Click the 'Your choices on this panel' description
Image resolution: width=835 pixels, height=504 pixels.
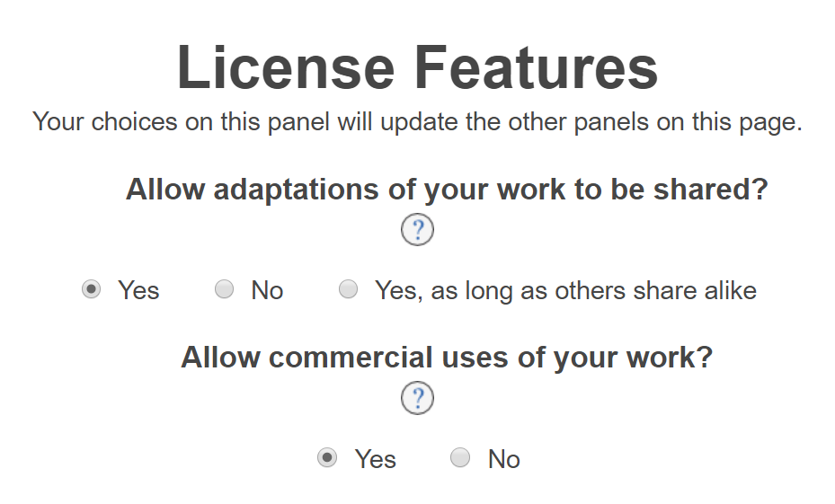coord(417,122)
